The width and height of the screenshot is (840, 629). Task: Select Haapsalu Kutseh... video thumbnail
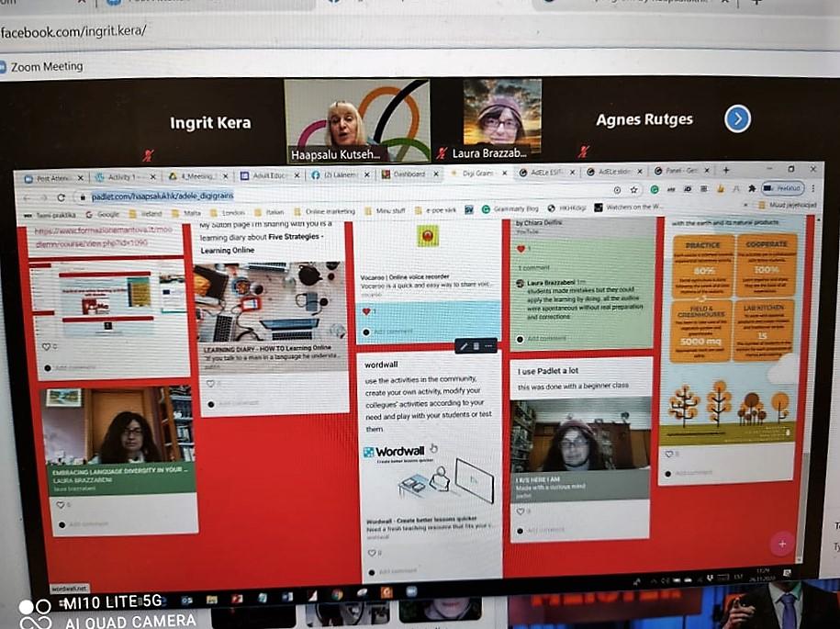(x=357, y=120)
